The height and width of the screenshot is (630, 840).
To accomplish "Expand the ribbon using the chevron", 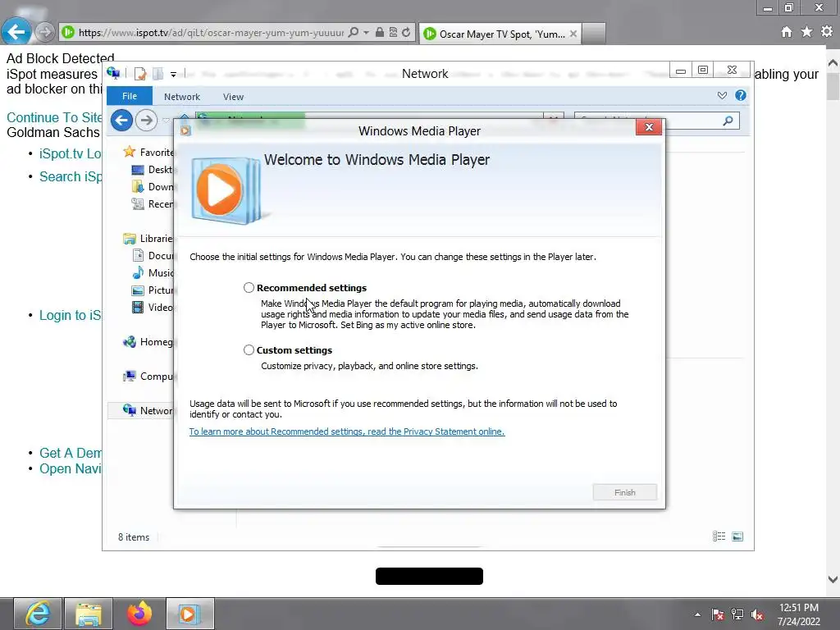I will [722, 95].
